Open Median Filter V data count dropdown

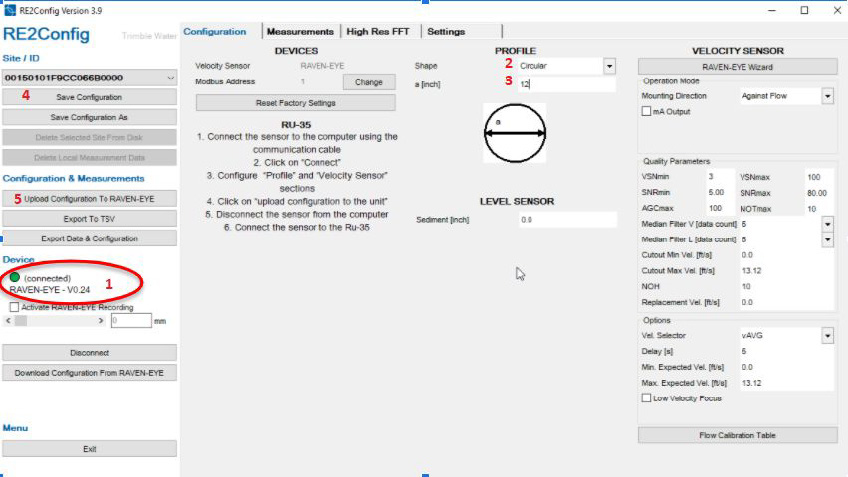827,224
